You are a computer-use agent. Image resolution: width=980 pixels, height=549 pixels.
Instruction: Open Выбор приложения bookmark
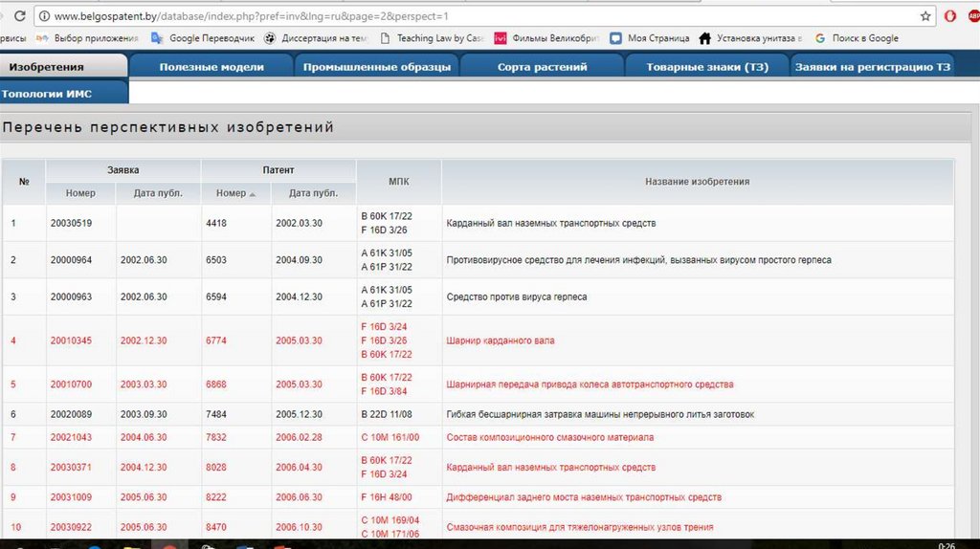point(87,38)
